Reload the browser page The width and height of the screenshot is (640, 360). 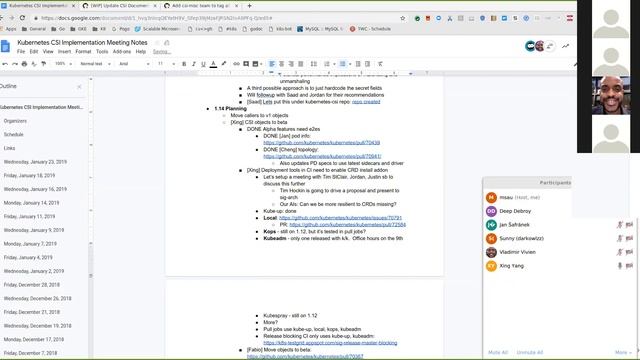click(22, 18)
